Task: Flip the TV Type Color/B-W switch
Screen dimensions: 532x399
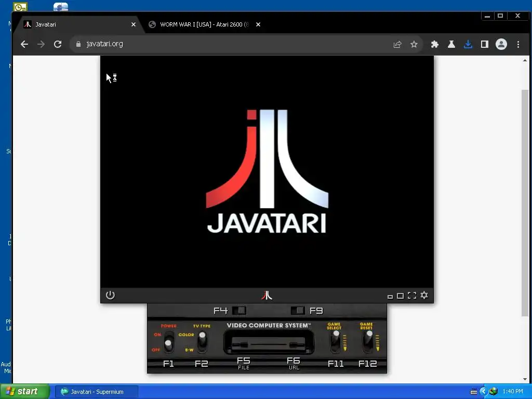Action: coord(202,342)
